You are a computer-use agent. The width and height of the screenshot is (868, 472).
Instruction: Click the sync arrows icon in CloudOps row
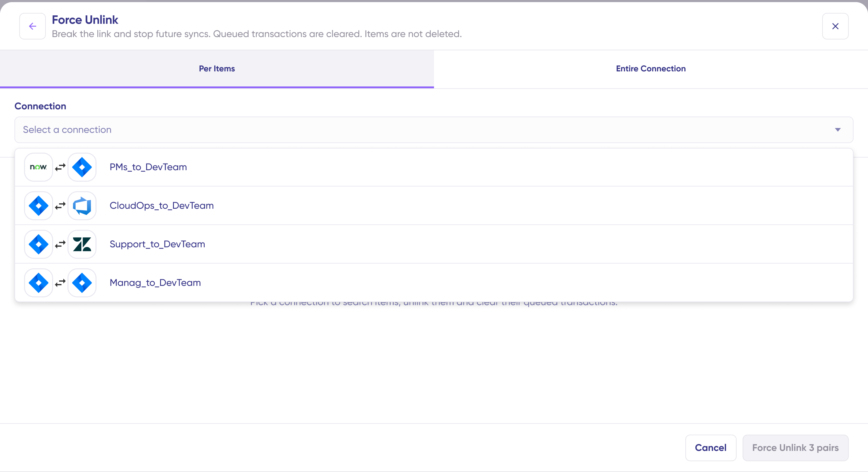click(x=60, y=206)
